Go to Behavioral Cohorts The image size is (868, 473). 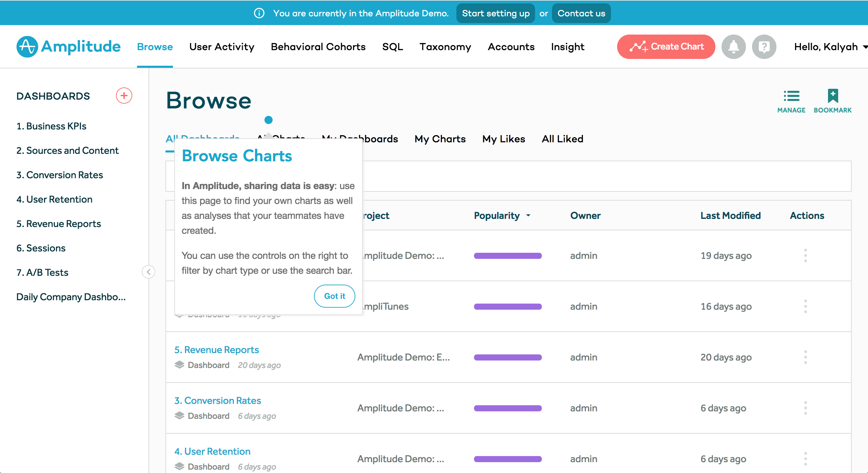pyautogui.click(x=318, y=47)
